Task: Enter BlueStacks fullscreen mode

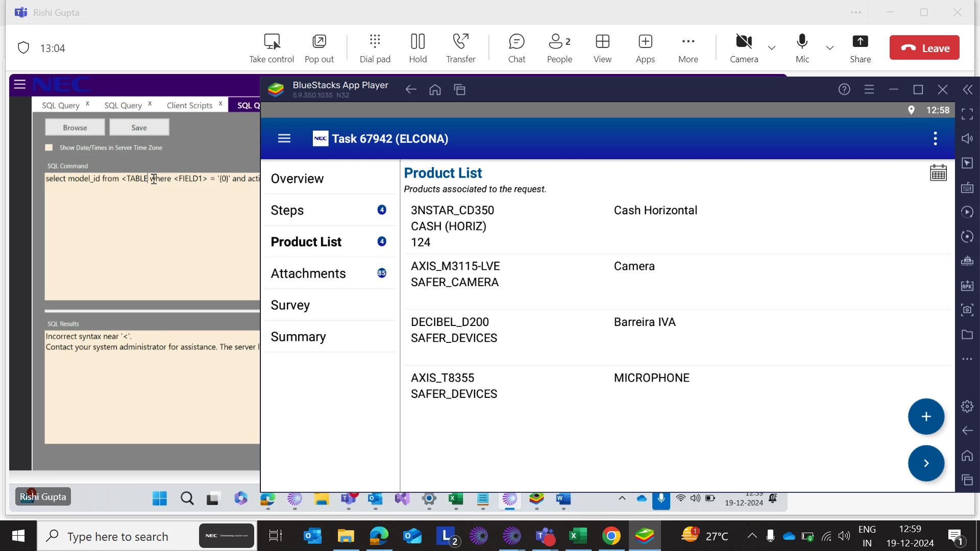Action: point(967,114)
